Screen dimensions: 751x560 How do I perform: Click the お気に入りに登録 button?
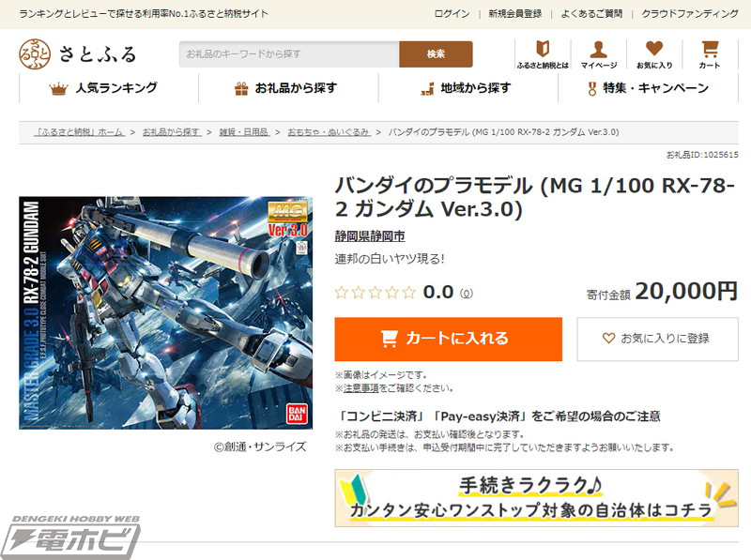657,338
